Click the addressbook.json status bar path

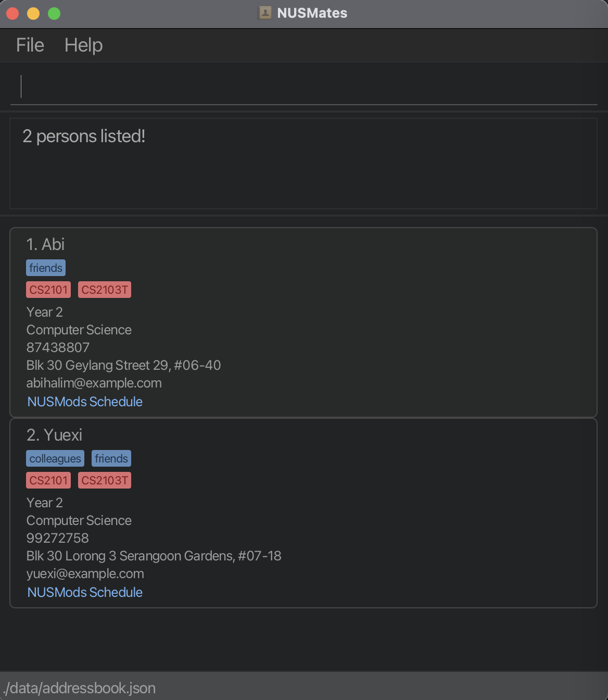[x=79, y=688]
